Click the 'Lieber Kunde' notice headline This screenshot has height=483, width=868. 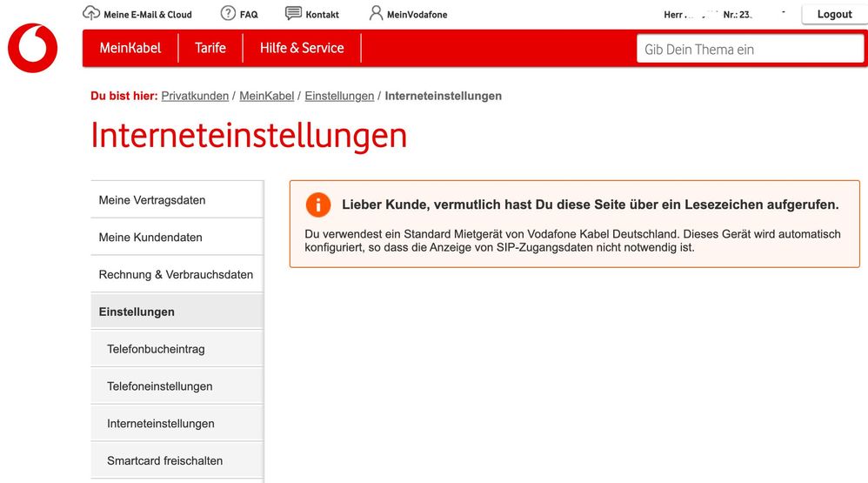[x=590, y=205]
